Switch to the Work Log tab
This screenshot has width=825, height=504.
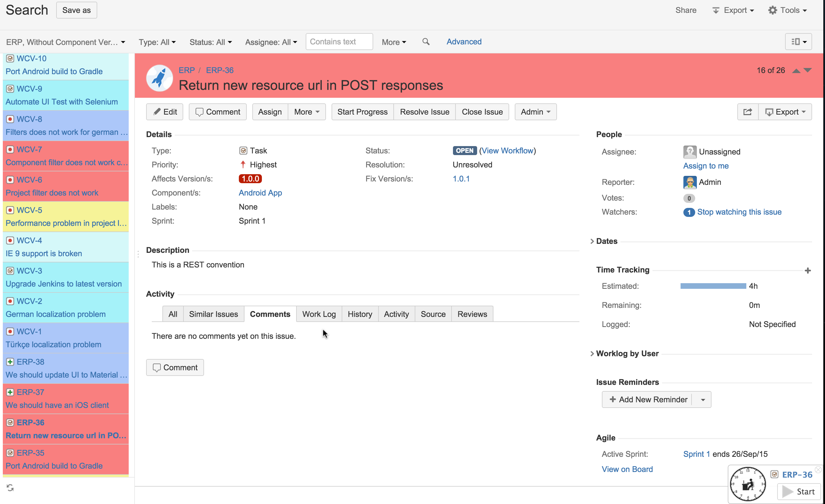(319, 314)
